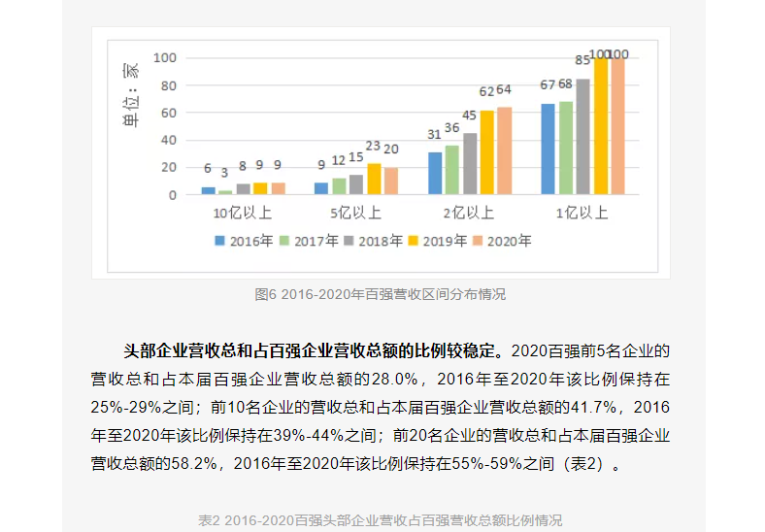Click the green bar labeled 36

[x=452, y=170]
